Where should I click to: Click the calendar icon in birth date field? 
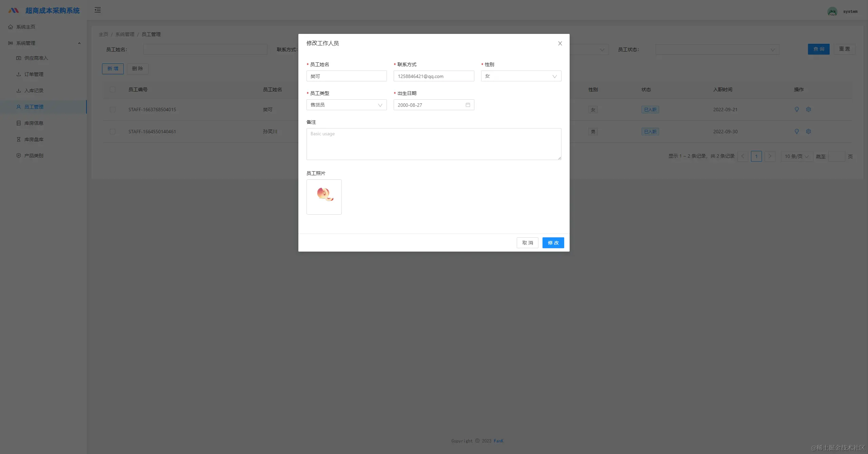[468, 105]
